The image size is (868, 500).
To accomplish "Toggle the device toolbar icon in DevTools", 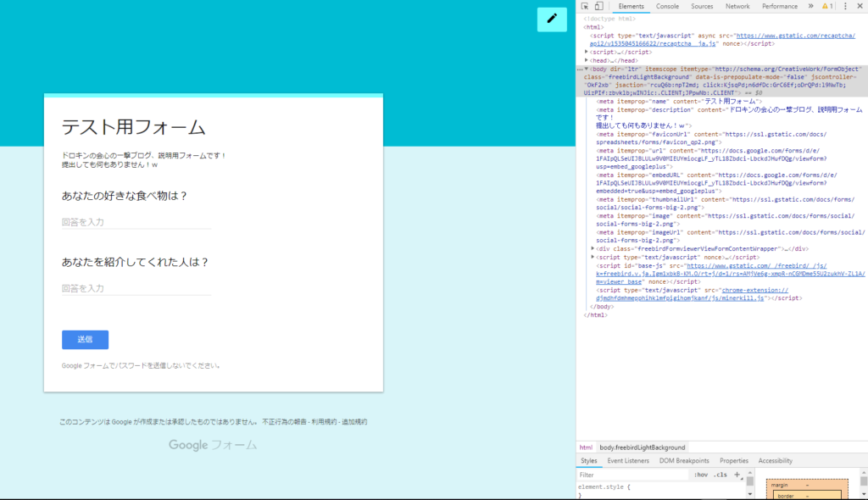I will 599,6.
